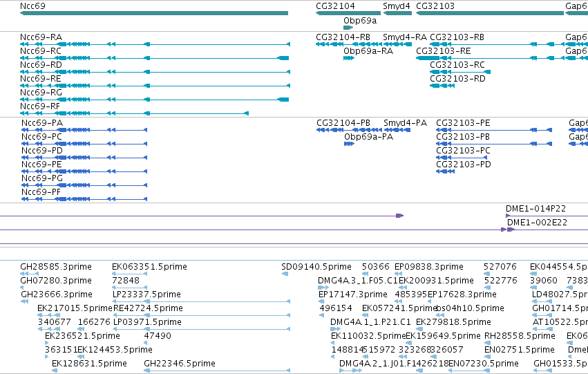Click feature labeled 50366
The image size is (588, 374).
click(x=376, y=267)
